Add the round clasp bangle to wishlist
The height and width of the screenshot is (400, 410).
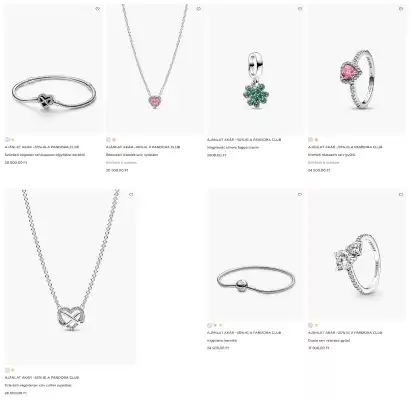pyautogui.click(x=300, y=194)
